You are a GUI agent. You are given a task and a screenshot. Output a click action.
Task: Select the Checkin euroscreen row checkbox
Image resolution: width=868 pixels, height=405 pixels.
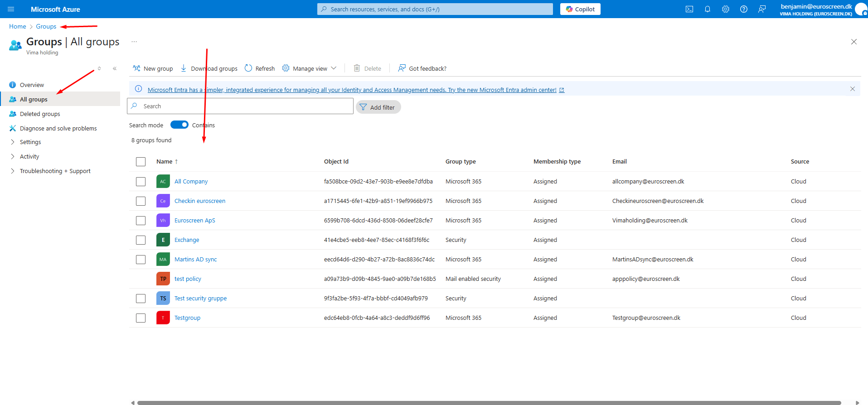coord(141,201)
